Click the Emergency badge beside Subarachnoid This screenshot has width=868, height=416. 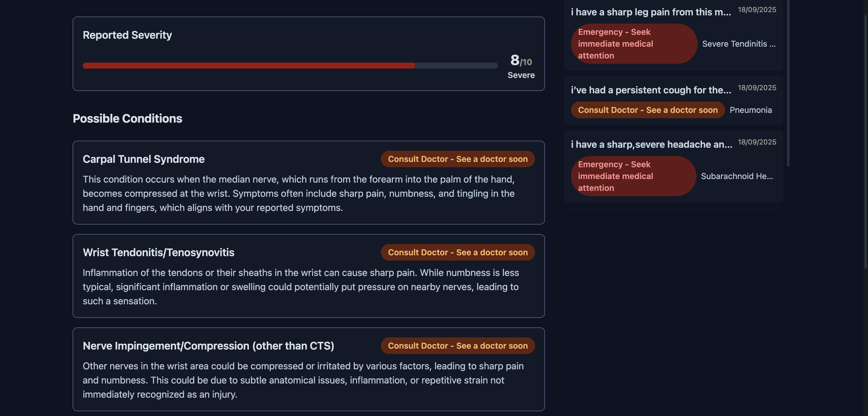pos(633,176)
